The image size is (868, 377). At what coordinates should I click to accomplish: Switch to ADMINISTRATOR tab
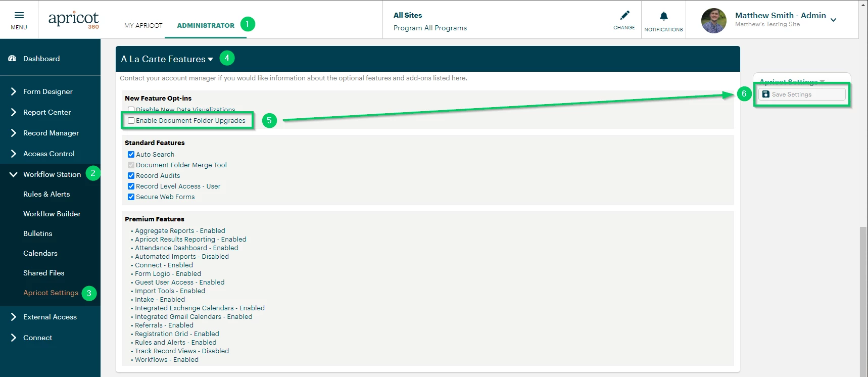tap(206, 25)
